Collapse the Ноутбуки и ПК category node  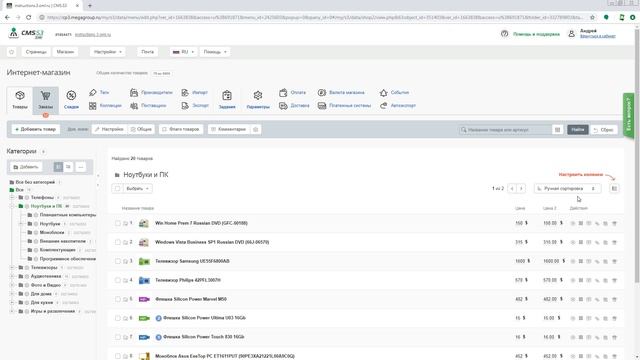click(x=12, y=206)
